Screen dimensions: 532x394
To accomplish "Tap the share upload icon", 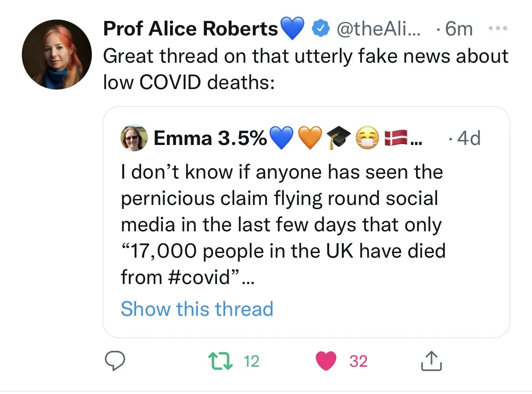I will (x=431, y=361).
